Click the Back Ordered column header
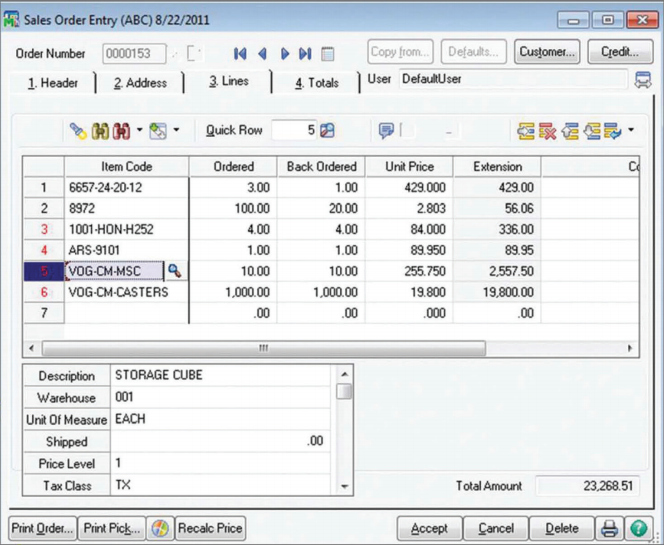 click(321, 166)
